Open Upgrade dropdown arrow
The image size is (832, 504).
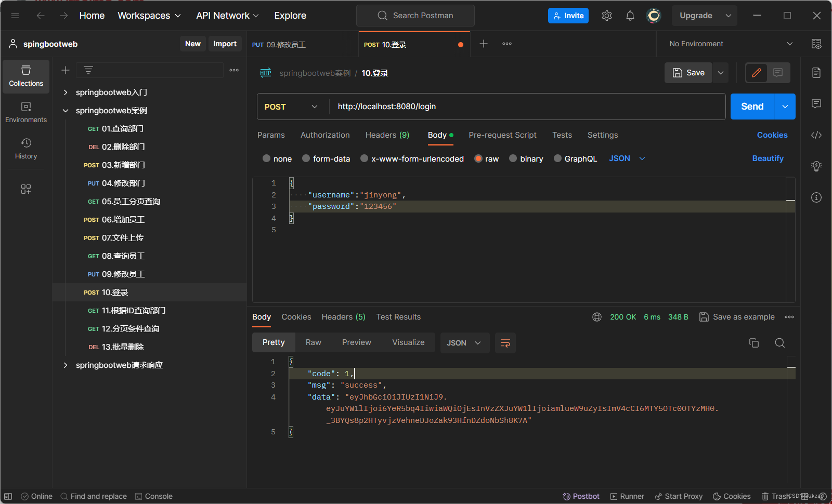coord(729,16)
